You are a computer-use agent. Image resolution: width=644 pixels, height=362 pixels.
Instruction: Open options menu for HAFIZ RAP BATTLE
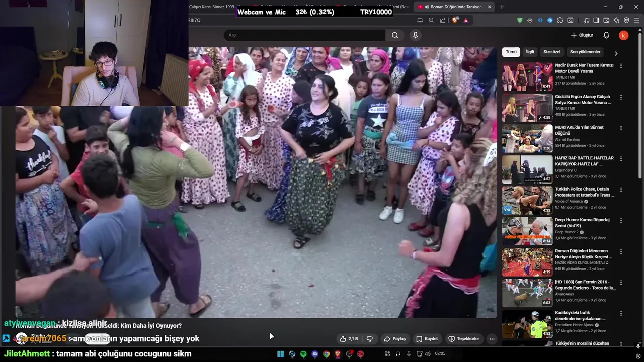(621, 159)
